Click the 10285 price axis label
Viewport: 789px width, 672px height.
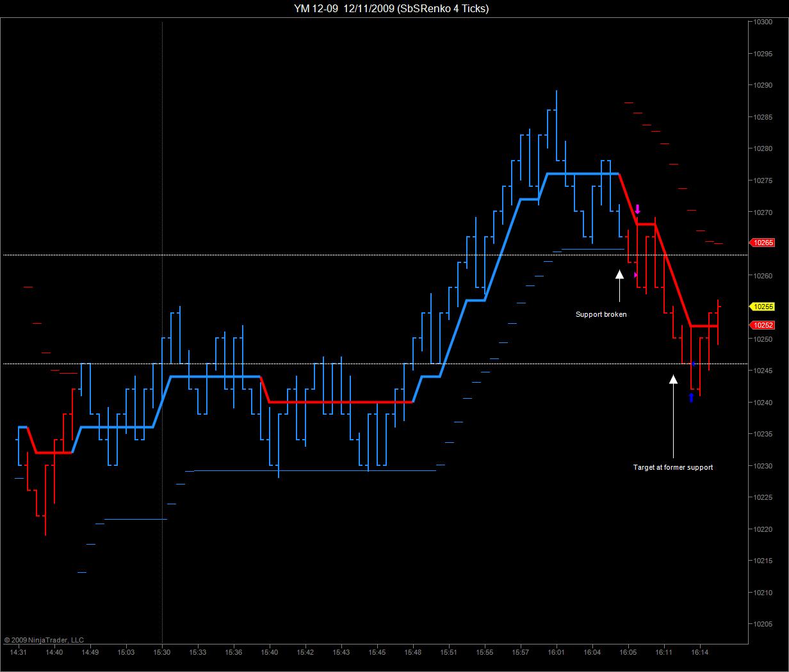tap(763, 117)
